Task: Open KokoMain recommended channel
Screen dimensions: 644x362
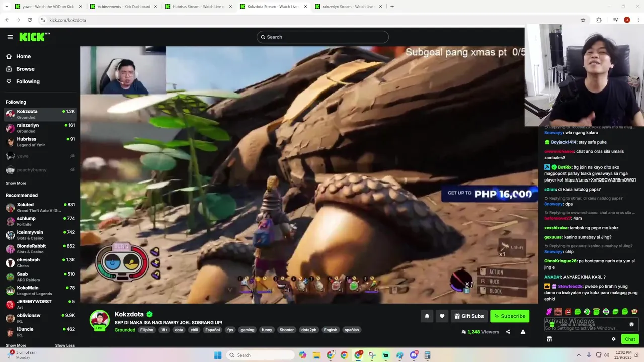Action: tap(40, 290)
